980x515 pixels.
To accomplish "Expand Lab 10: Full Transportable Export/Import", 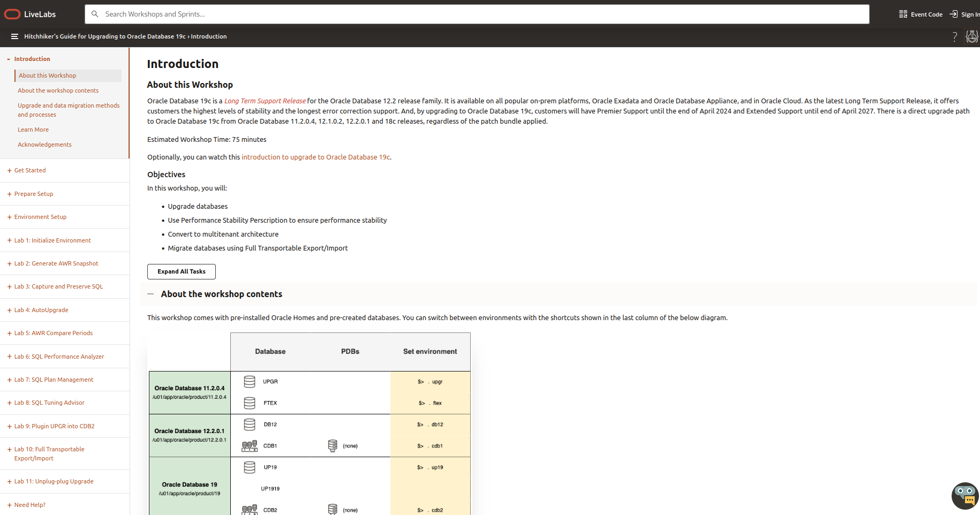I will pos(10,450).
